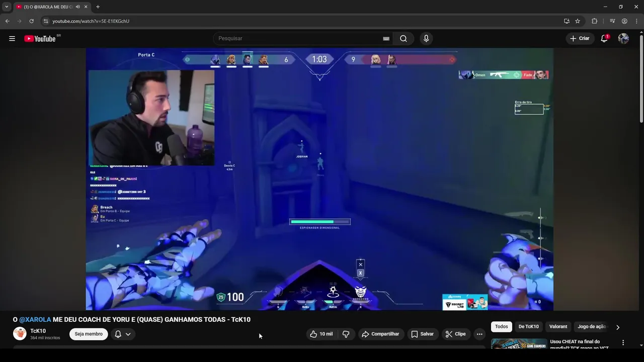The width and height of the screenshot is (644, 362).
Task: Click the address bar URL
Action: 91,21
